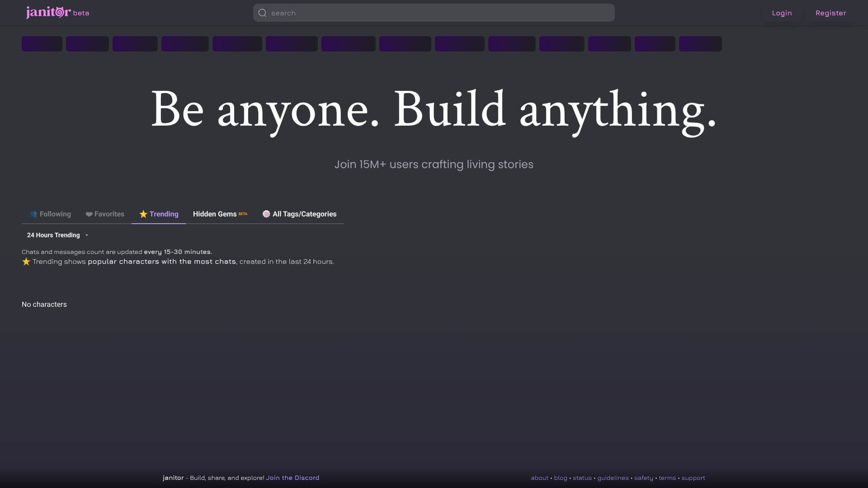Click the Login button
This screenshot has width=868, height=488.
[782, 13]
